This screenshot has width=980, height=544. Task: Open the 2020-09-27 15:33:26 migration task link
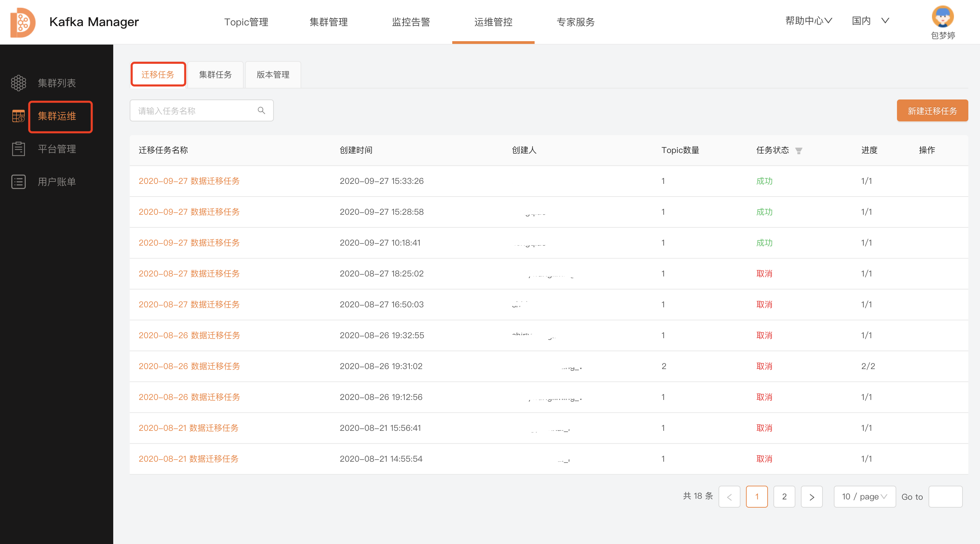tap(189, 181)
